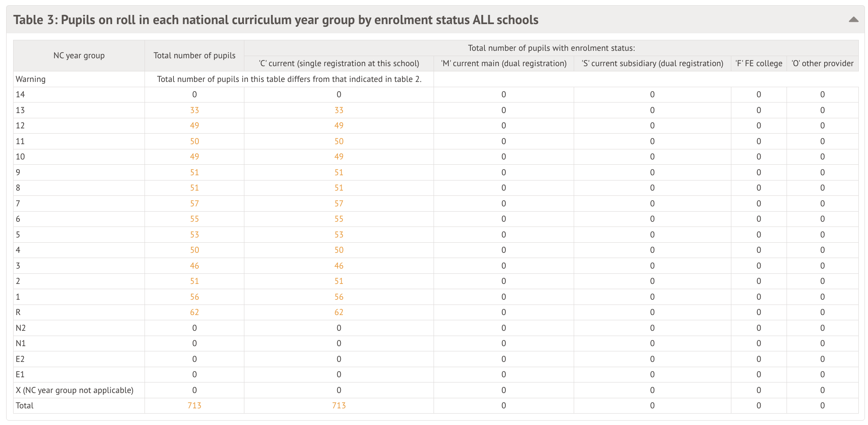Click year 5 total pupils value 53

pyautogui.click(x=194, y=234)
